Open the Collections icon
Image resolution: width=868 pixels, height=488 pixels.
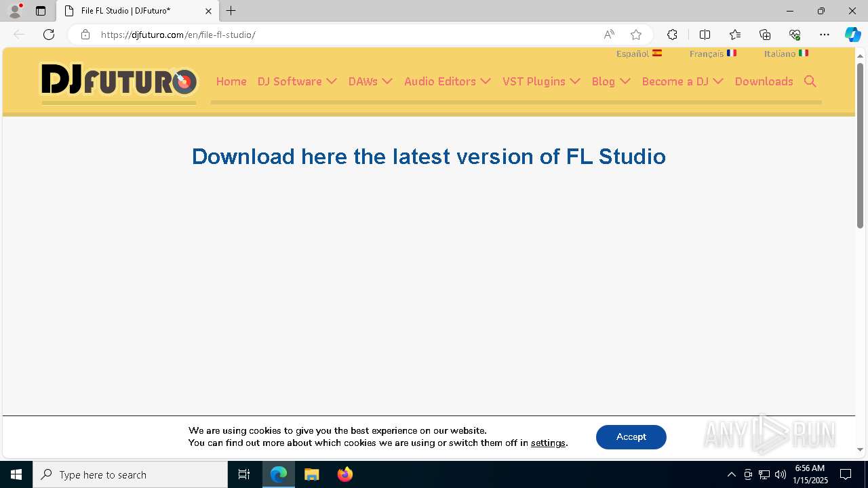[765, 35]
